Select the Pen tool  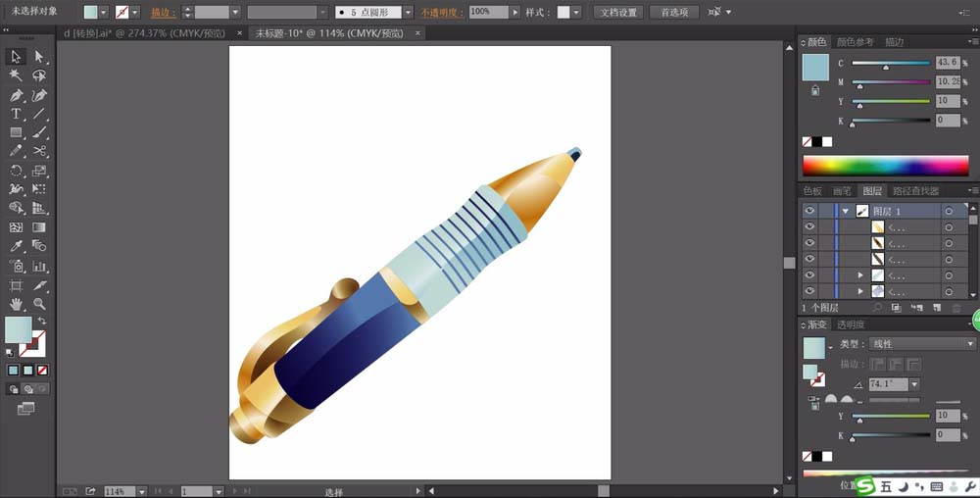[16, 96]
